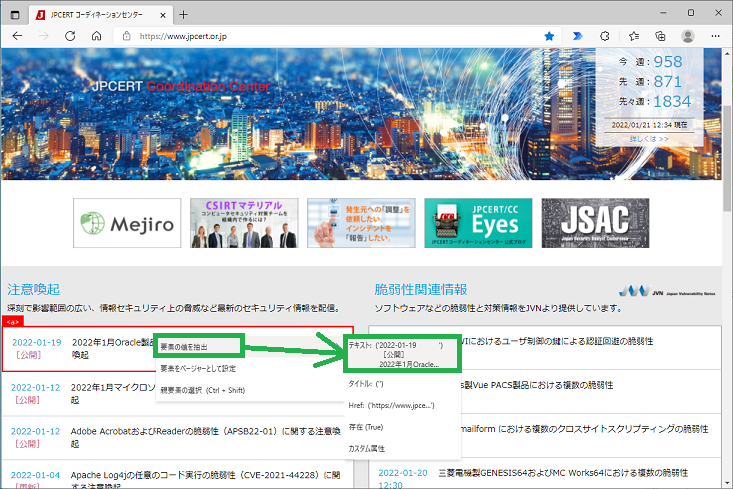Screen dimensions: 733x489
Task: Open the JSAC banner
Action: pos(595,223)
